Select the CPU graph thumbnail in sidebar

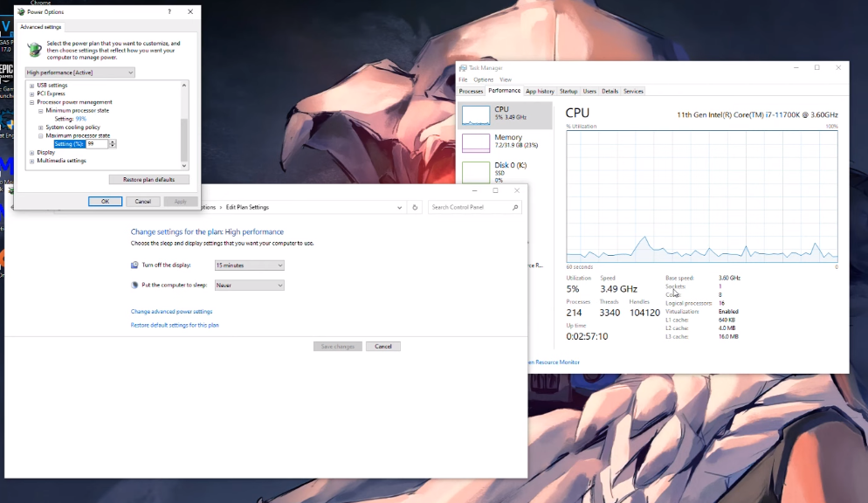pyautogui.click(x=476, y=115)
